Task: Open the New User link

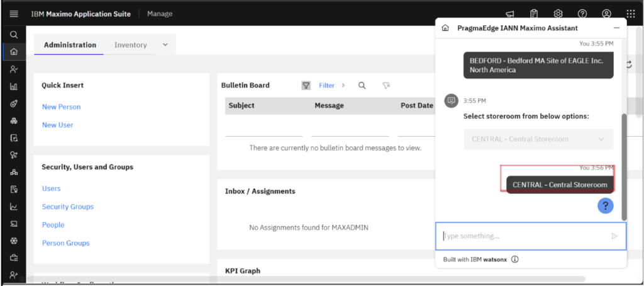Action: 57,125
